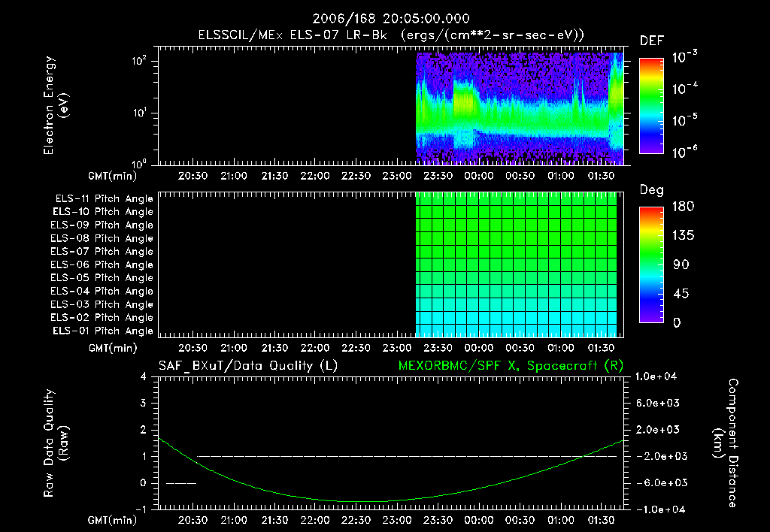Click the long white data quality line at 1

[407, 456]
